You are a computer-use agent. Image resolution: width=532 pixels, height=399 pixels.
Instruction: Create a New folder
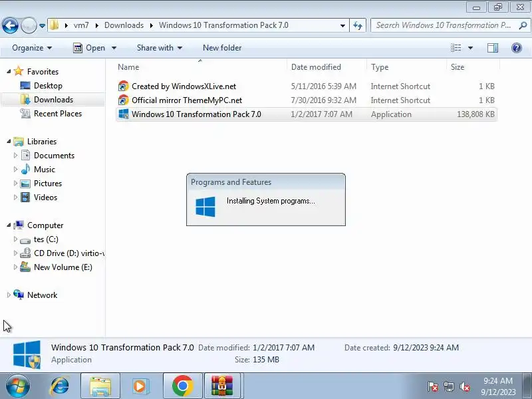[x=222, y=48]
